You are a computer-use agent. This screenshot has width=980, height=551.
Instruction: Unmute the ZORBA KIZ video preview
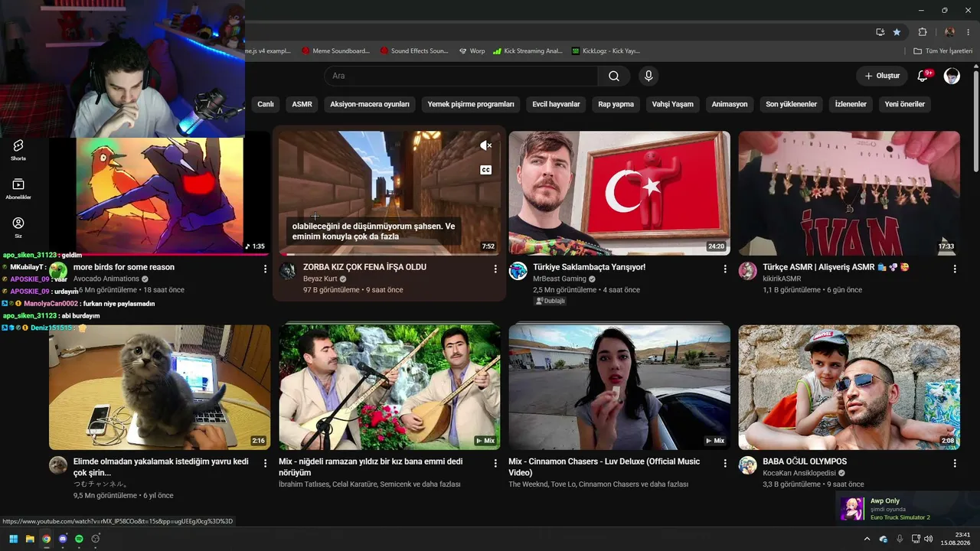(x=485, y=145)
